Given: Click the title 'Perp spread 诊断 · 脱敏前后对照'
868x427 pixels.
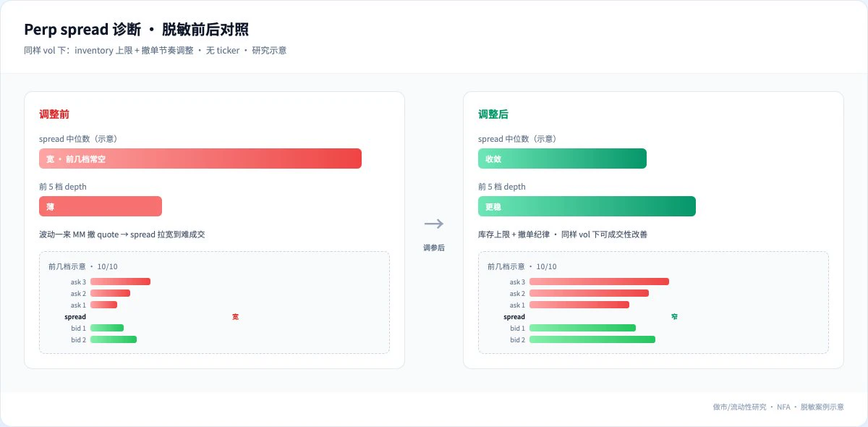Looking at the screenshot, I should pyautogui.click(x=137, y=30).
